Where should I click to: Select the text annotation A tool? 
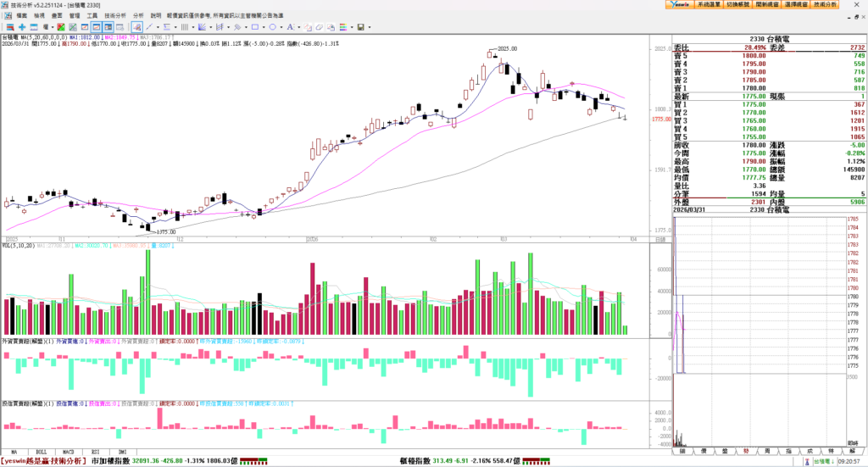click(x=290, y=27)
